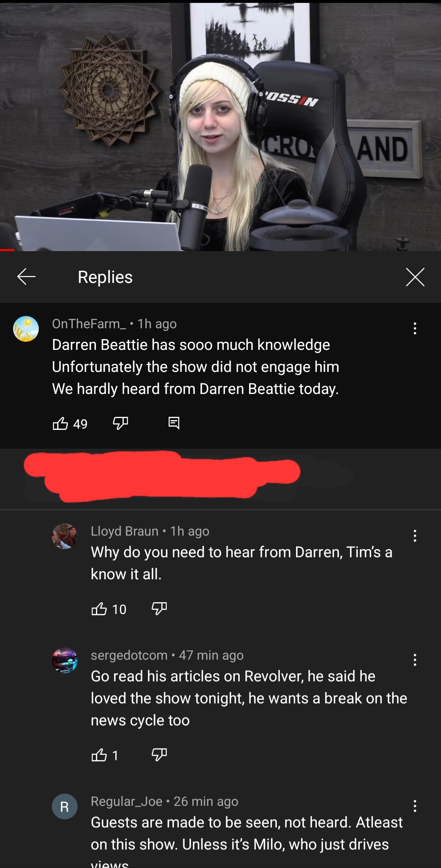Open more options for Lloyd Braun's reply
Image resolution: width=441 pixels, height=868 pixels.
coord(415,536)
